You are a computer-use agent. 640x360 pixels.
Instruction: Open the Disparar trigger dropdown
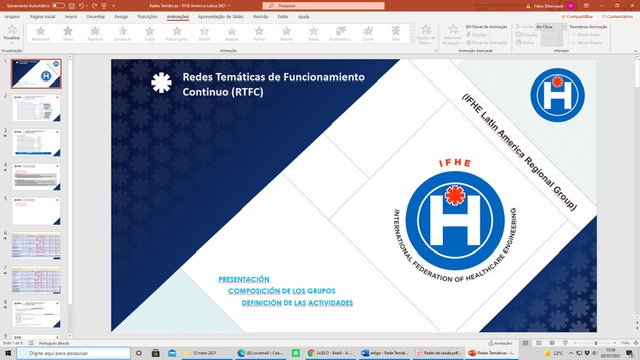(x=478, y=35)
